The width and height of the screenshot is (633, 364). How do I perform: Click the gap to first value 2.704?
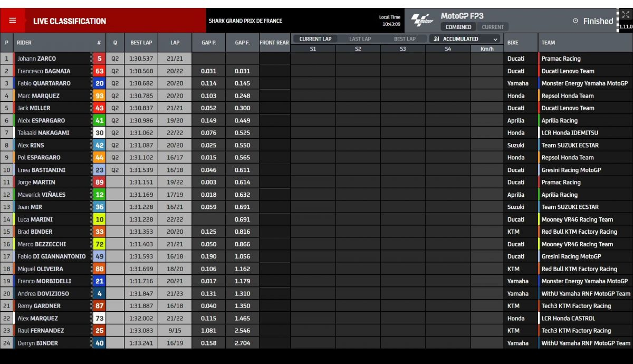[x=242, y=343]
